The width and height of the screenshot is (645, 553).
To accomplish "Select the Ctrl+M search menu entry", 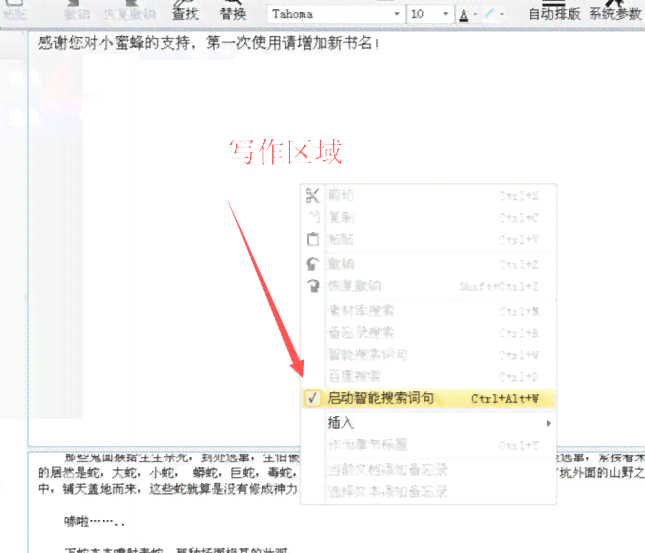I will 428,311.
